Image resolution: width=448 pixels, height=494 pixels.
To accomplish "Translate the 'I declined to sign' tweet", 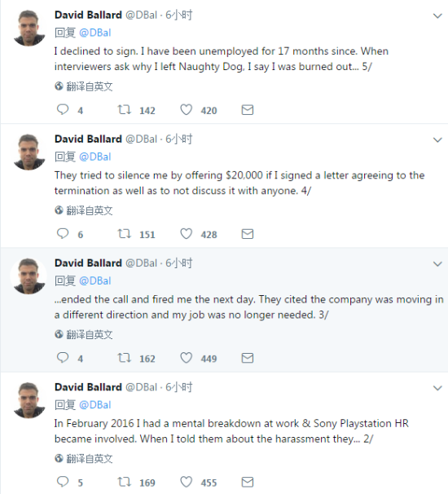I will click(84, 86).
